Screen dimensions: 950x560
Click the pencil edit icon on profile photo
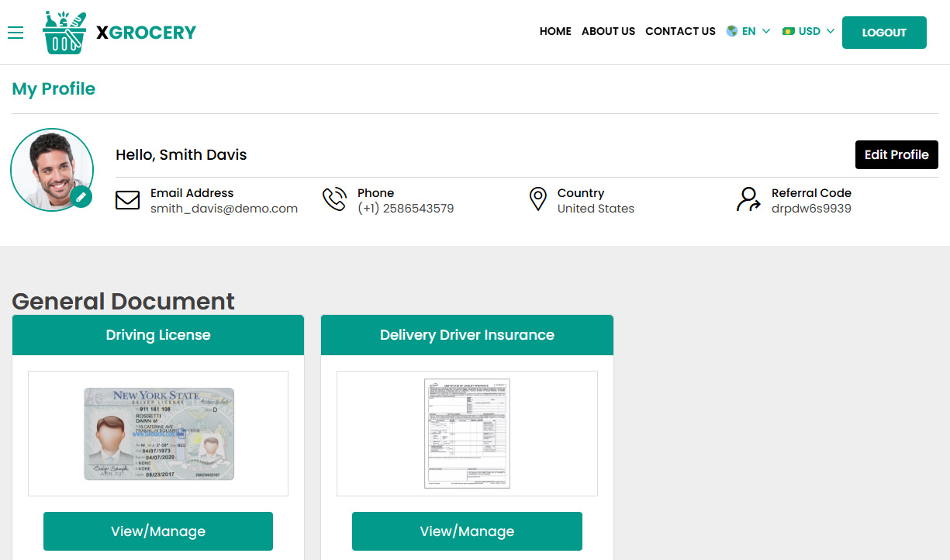(x=81, y=197)
